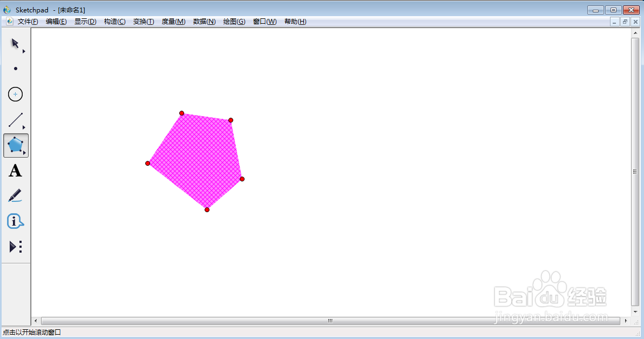Select the Marker pen tool
This screenshot has width=644, height=339.
click(15, 195)
